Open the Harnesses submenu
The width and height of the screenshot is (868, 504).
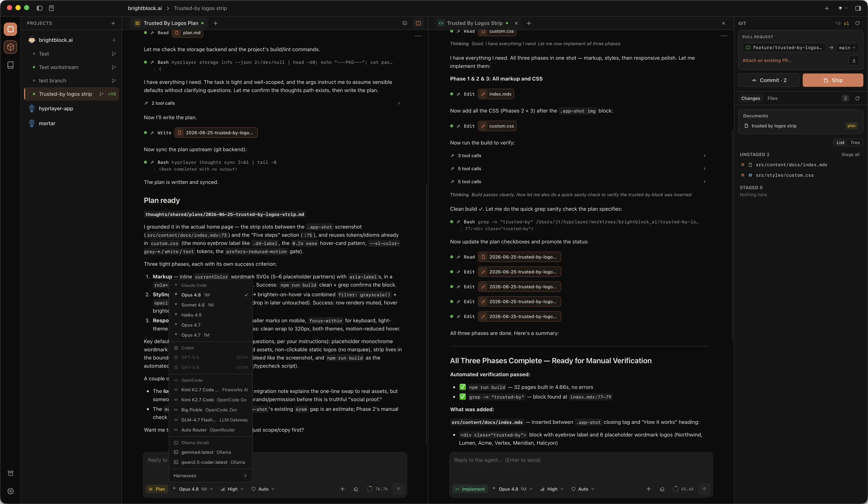pos(211,476)
